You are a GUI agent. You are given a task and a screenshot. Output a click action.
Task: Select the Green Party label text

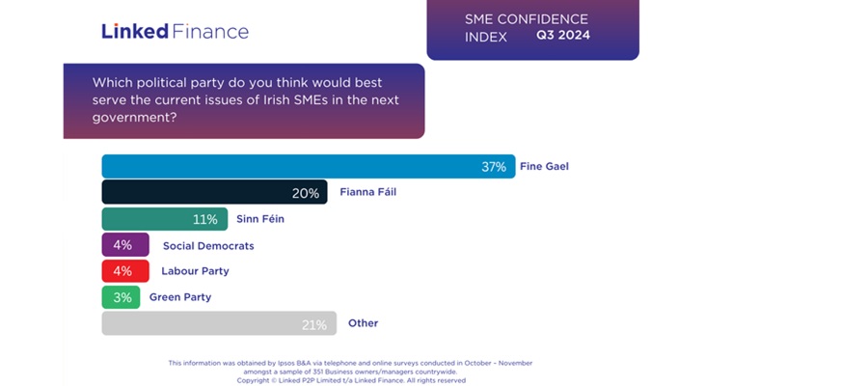tap(180, 297)
